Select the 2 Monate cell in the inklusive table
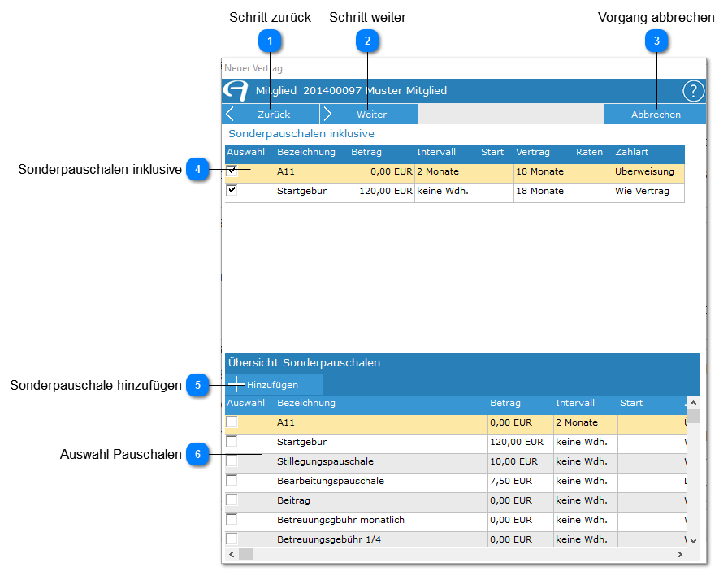The width and height of the screenshot is (728, 571). point(447,171)
